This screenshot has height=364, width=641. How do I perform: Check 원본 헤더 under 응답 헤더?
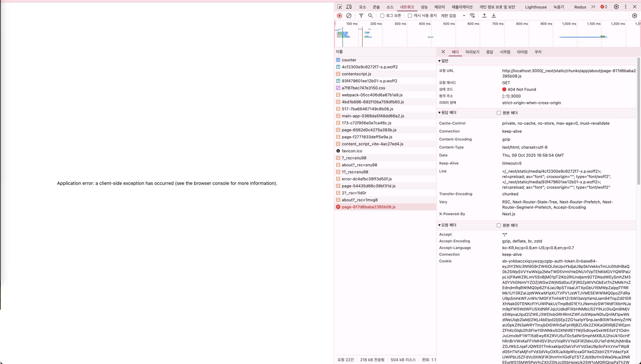(499, 113)
